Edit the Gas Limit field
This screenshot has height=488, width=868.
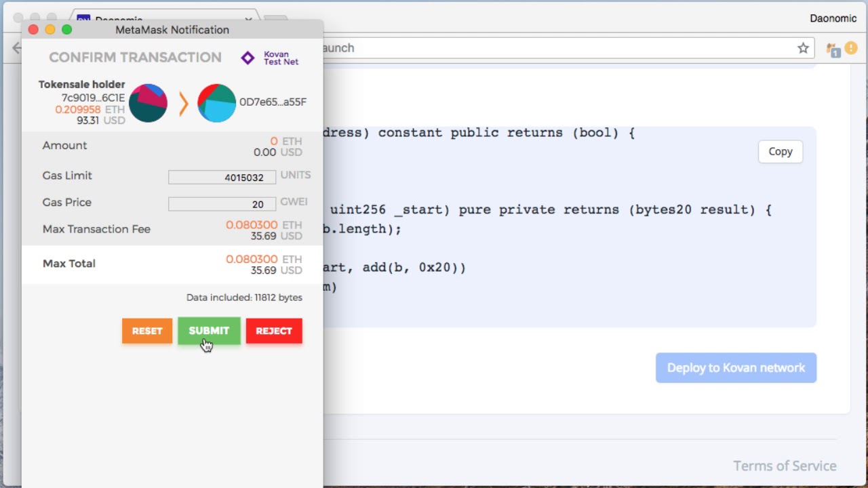(222, 178)
